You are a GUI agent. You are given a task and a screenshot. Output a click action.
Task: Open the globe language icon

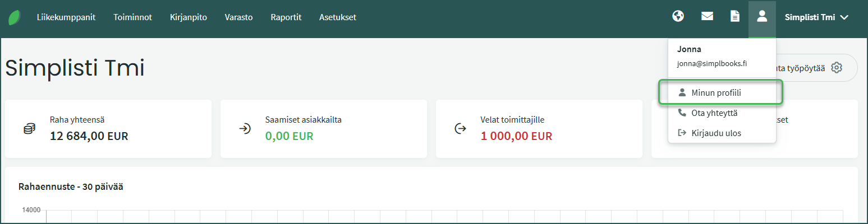click(678, 16)
